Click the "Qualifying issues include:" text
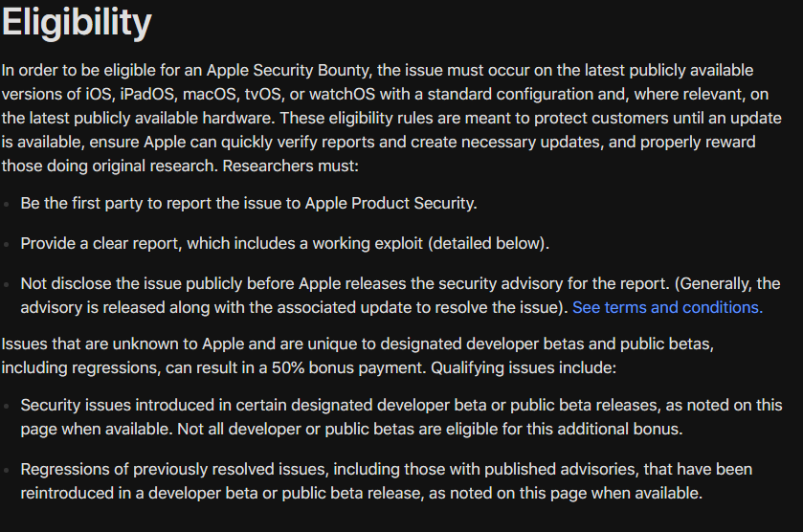 point(524,367)
